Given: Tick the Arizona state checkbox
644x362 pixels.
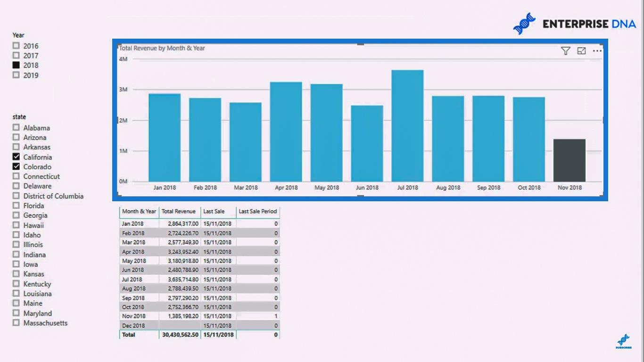Looking at the screenshot, I should pos(17,137).
